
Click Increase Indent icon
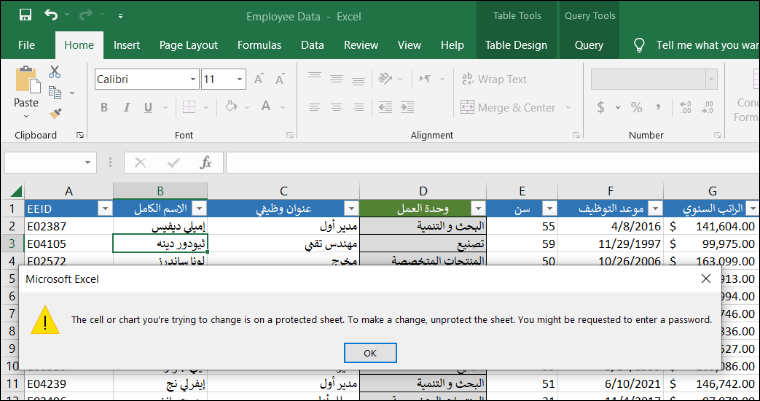coord(408,107)
